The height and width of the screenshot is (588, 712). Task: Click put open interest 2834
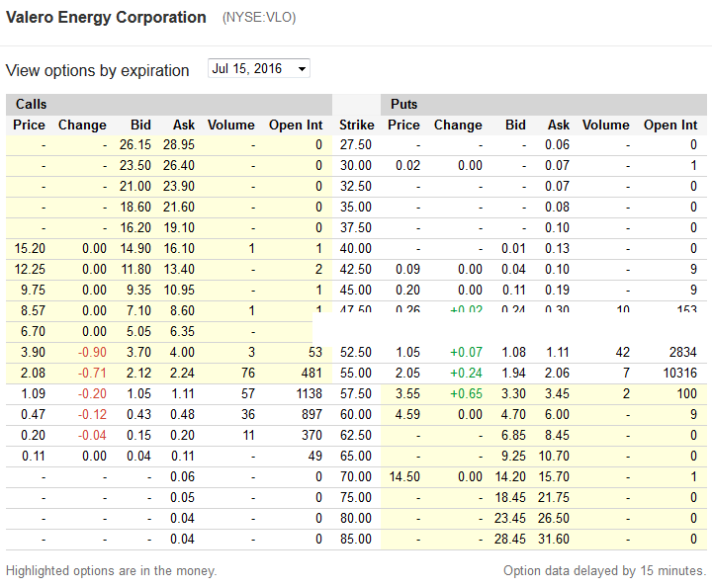pyautogui.click(x=683, y=353)
